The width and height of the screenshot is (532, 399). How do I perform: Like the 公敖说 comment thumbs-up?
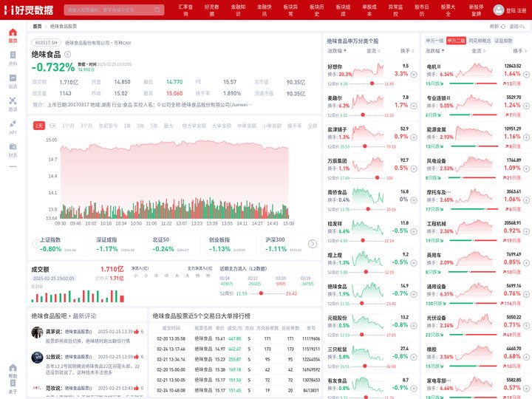[x=137, y=357]
